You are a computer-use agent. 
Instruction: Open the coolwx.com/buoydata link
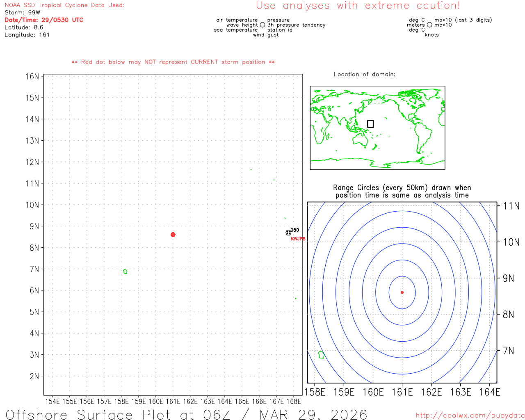[x=470, y=415]
